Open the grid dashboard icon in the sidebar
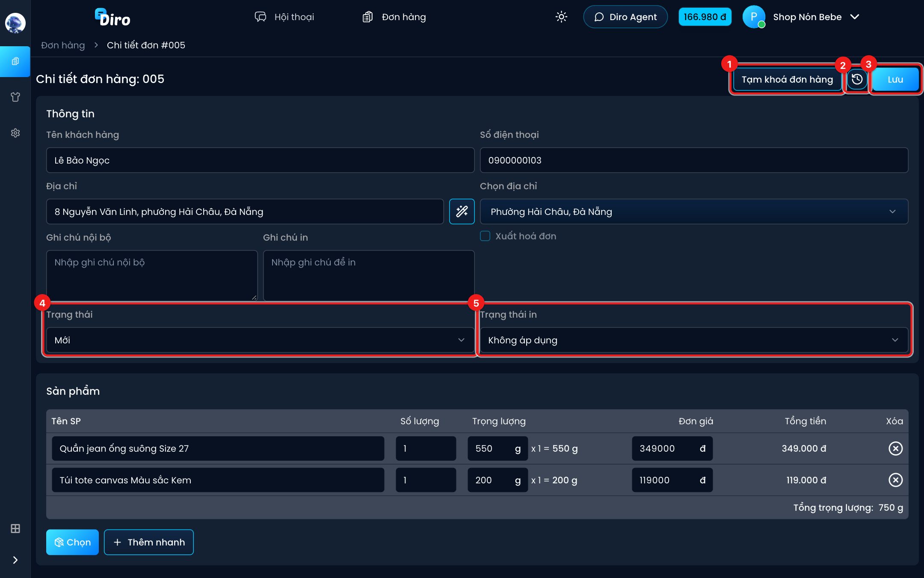Viewport: 924px width, 578px height. tap(15, 528)
